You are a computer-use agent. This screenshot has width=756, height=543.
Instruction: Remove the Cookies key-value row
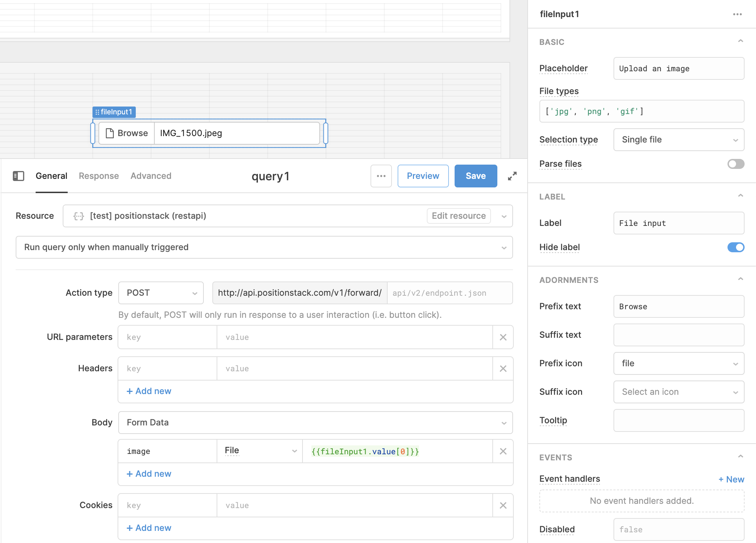click(503, 505)
